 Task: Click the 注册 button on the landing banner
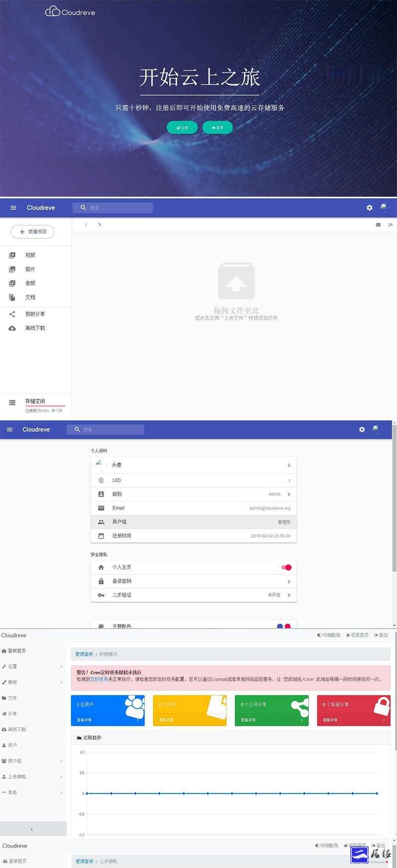182,128
